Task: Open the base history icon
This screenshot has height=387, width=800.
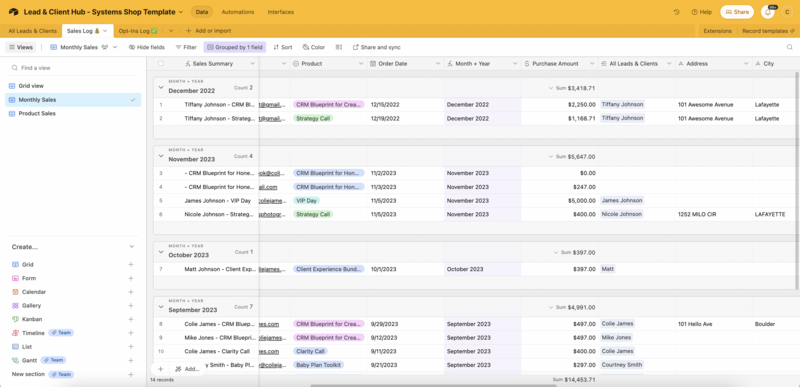Action: pos(677,12)
